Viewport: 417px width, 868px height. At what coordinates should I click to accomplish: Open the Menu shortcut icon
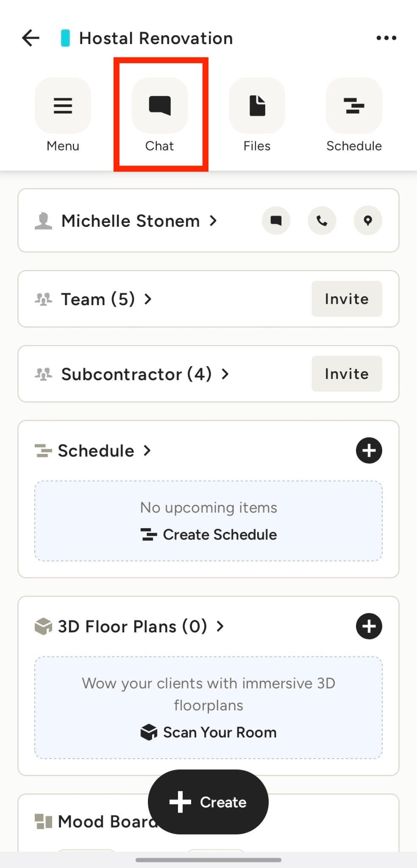pos(63,106)
